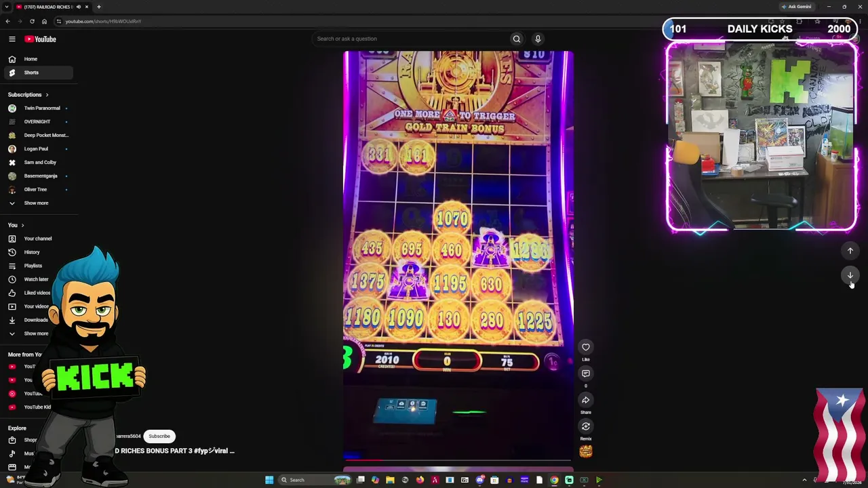868x488 pixels.
Task: Mute the tab via its speaker icon
Action: [79, 7]
